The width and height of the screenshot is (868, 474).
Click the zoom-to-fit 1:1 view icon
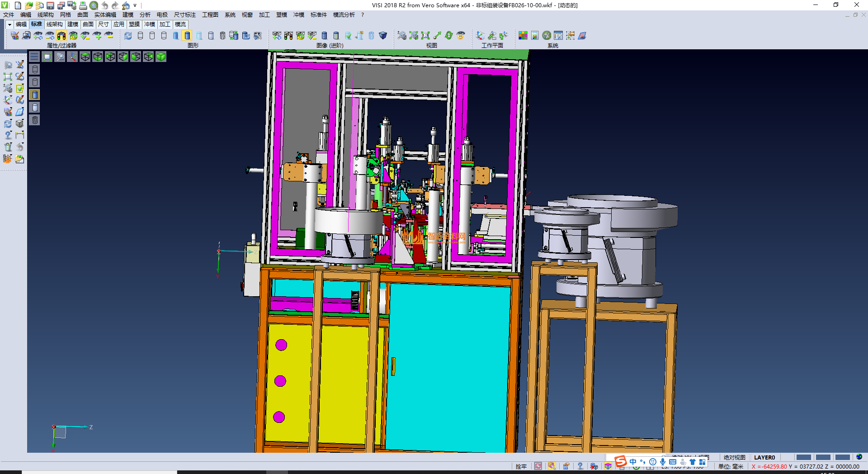click(x=425, y=36)
